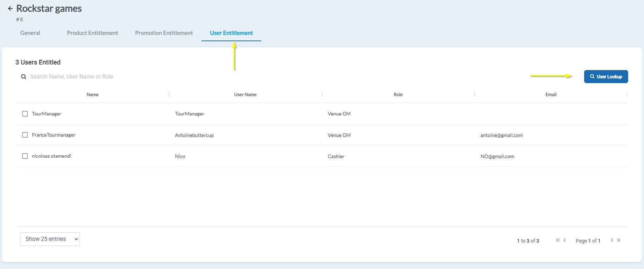Focus the Search Name, User Name or Role field
The image size is (644, 269).
[72, 77]
